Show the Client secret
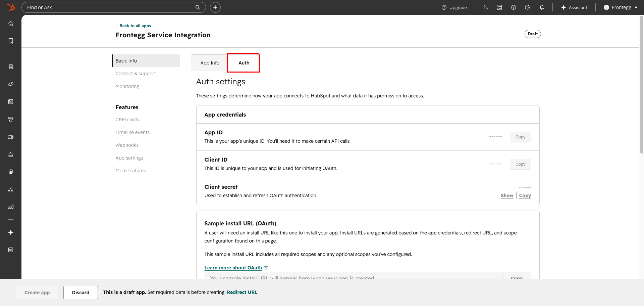Screen dimensions: 644x306 (507, 195)
